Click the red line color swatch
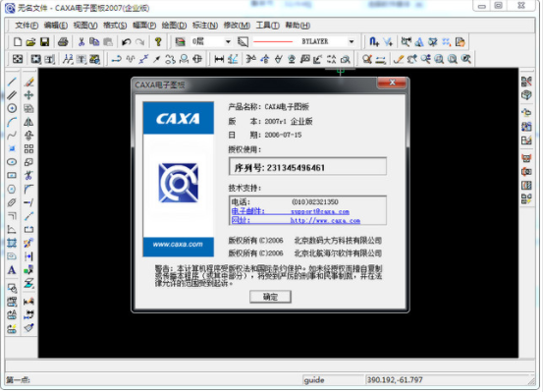The image size is (543, 392). click(x=273, y=41)
